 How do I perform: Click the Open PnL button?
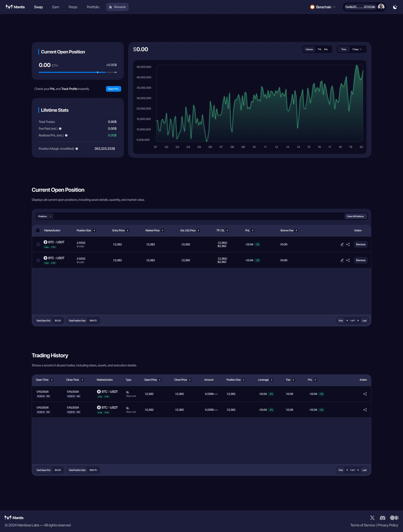[113, 89]
